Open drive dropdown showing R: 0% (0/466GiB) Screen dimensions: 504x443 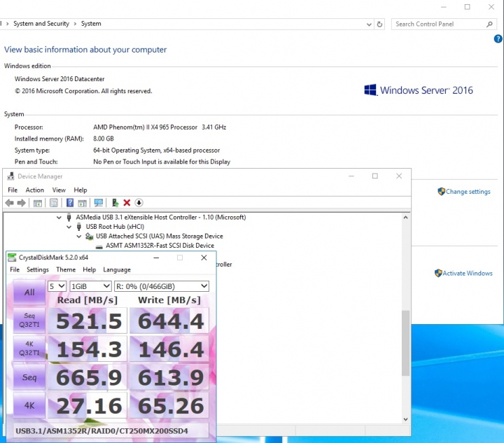(162, 286)
